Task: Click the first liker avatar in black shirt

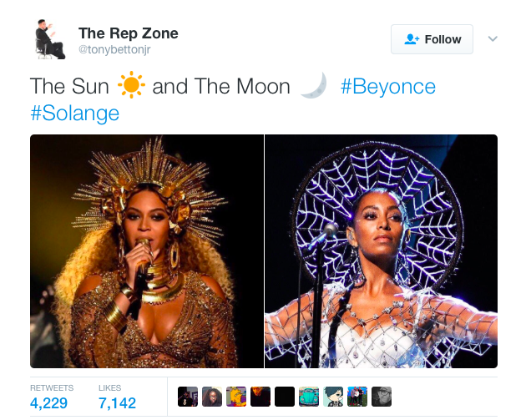Action: [x=188, y=397]
